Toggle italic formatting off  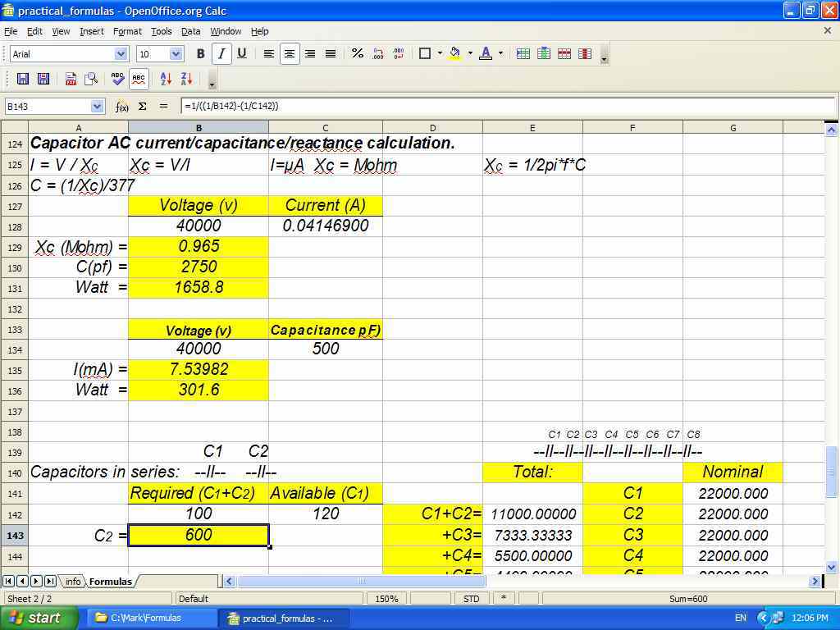(x=221, y=53)
